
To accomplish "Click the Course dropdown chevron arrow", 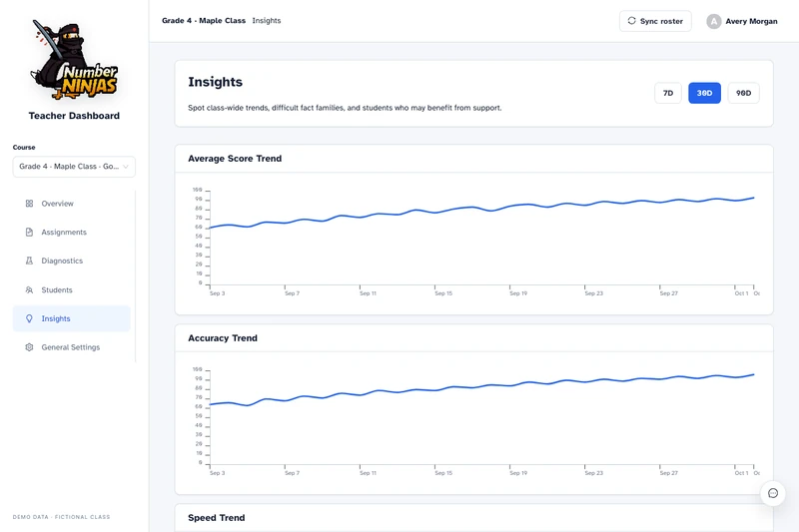I will 126,167.
